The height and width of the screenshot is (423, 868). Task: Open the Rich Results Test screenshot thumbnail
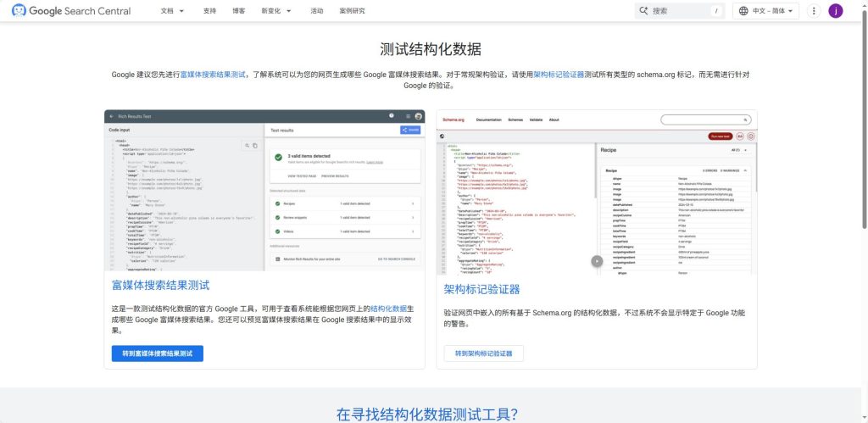click(x=264, y=191)
